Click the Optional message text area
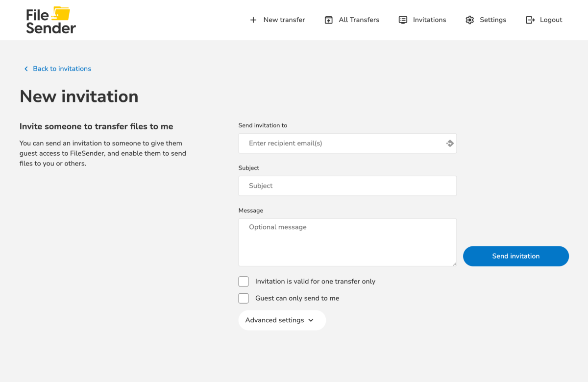The image size is (588, 382). [347, 242]
